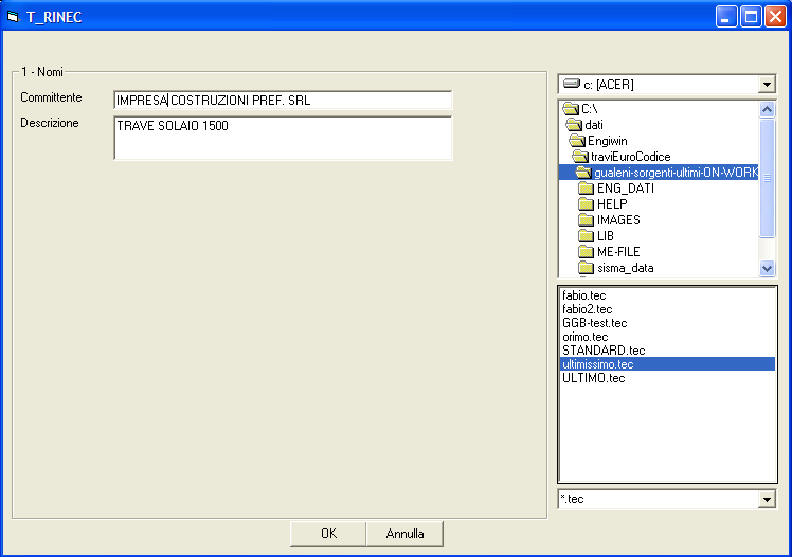792x557 pixels.
Task: Click the ENG_DATI folder icon
Action: (586, 189)
